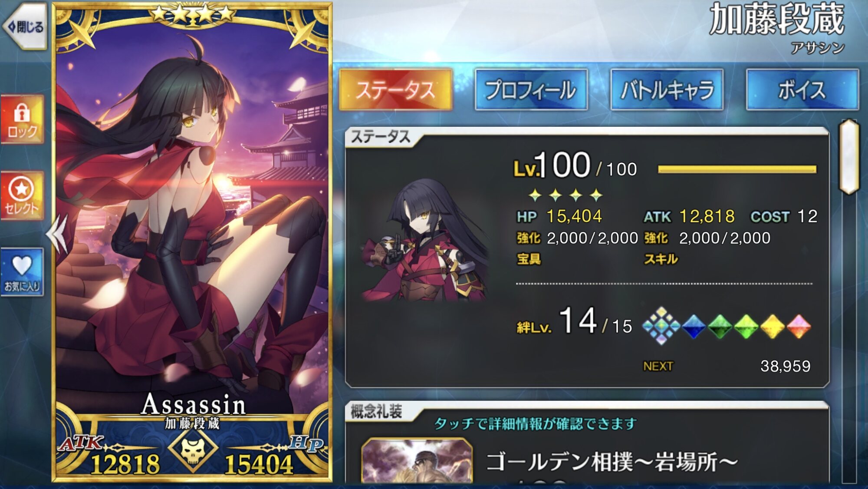The height and width of the screenshot is (489, 868).
Task: Click the rainbow multi-gem bond icon
Action: coord(661,326)
